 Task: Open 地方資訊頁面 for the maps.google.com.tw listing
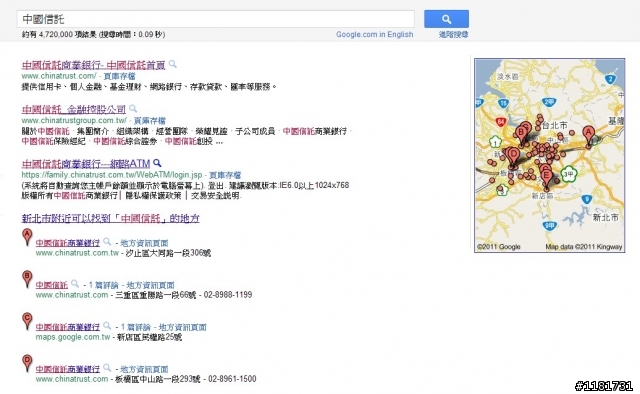pyautogui.click(x=182, y=327)
